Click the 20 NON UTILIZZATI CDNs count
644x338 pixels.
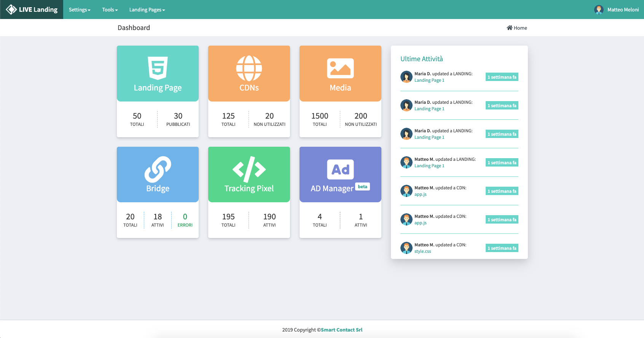[x=269, y=119]
